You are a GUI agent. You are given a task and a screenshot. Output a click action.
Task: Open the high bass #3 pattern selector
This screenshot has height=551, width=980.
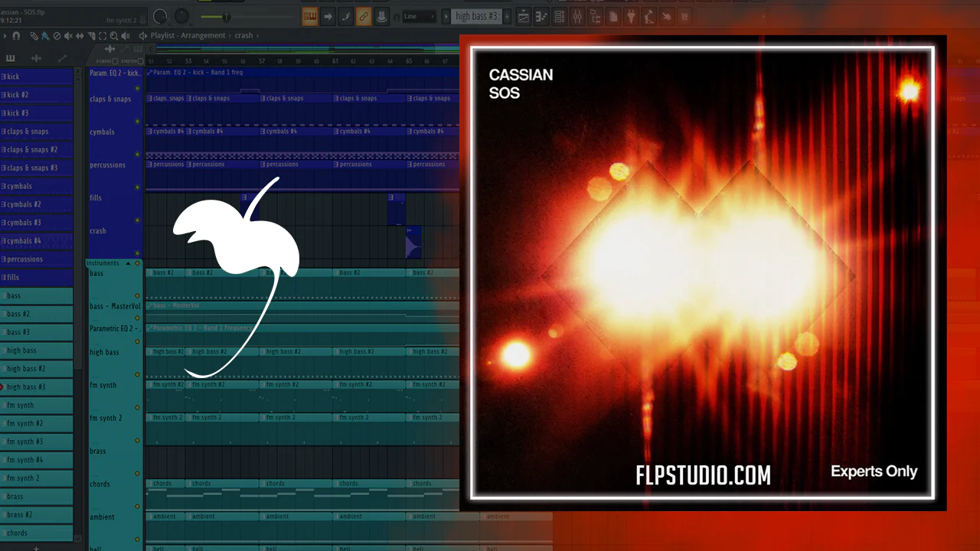(x=475, y=16)
